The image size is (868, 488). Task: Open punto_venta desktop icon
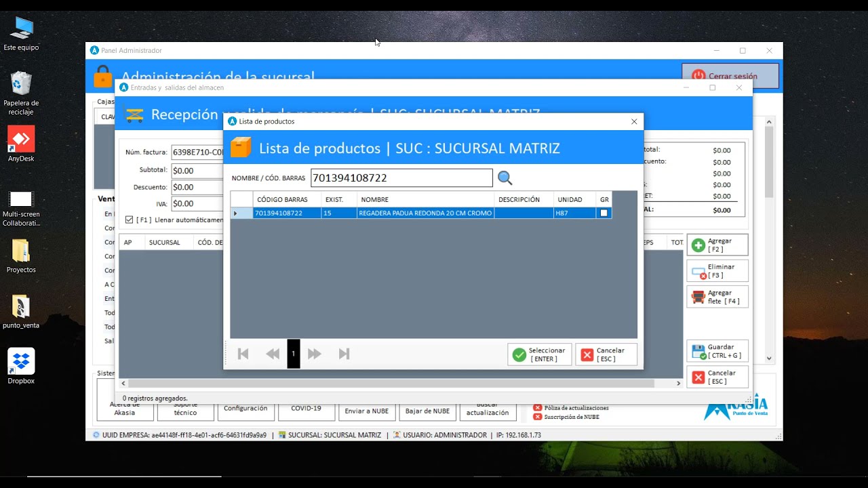21,312
